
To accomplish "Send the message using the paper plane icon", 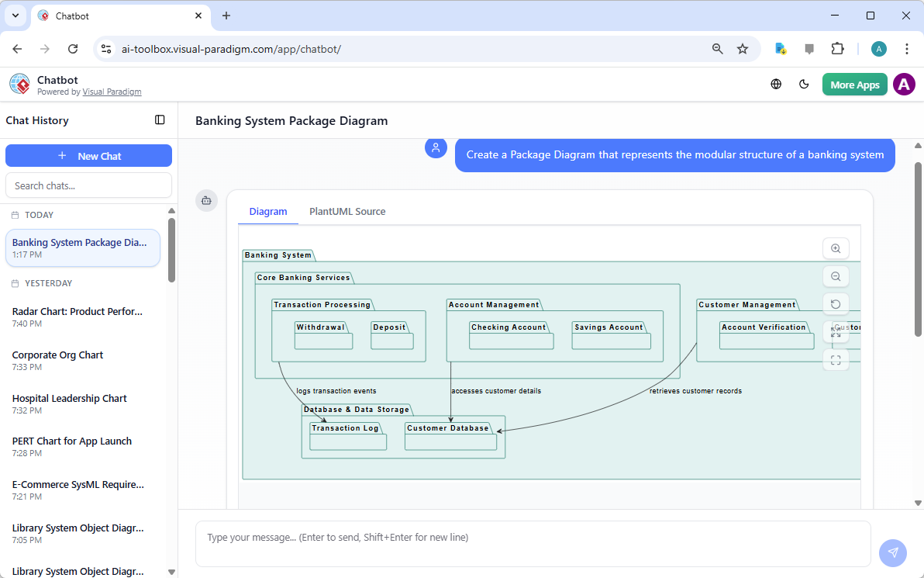I will pos(893,552).
